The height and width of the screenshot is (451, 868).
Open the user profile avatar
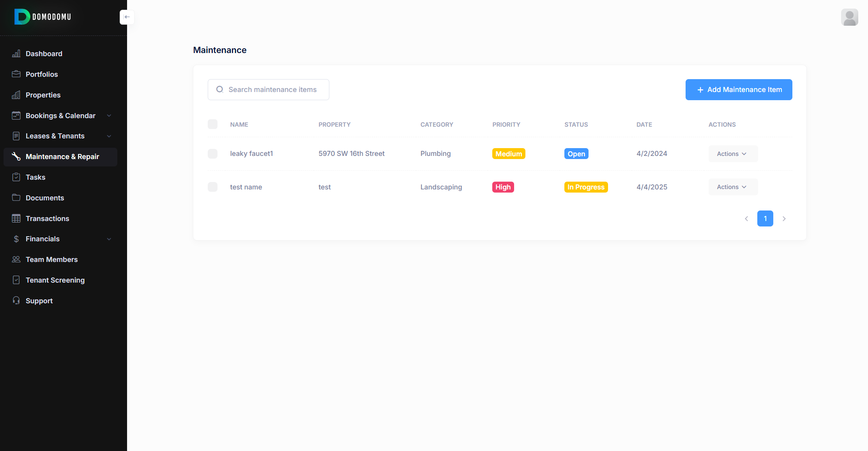tap(849, 17)
